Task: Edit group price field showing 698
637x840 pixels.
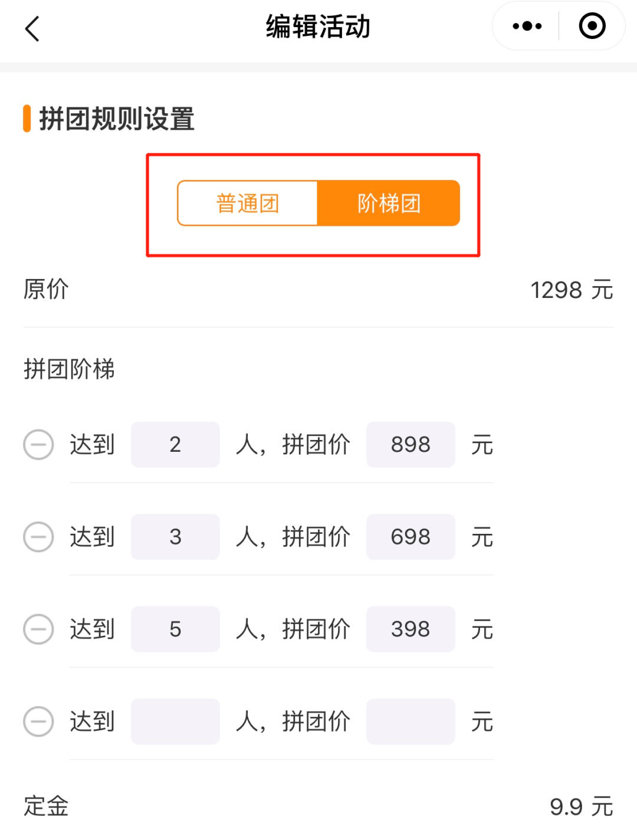Action: coord(411,537)
